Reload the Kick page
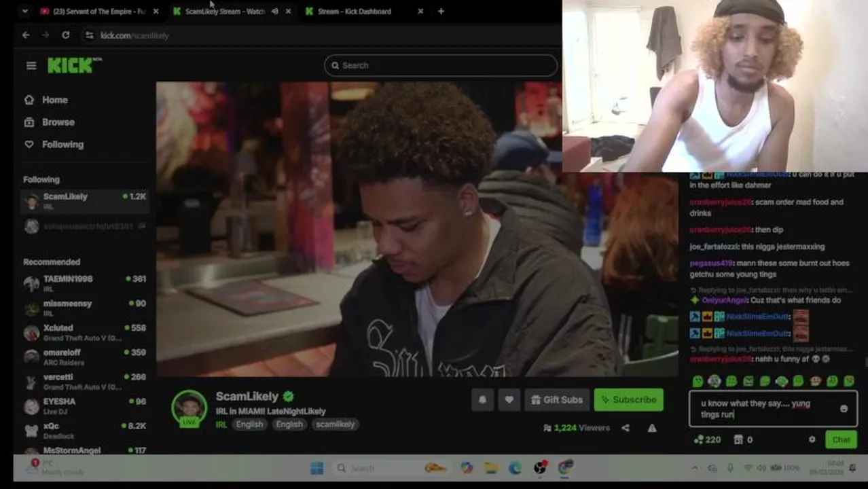868x489 pixels. click(x=65, y=35)
